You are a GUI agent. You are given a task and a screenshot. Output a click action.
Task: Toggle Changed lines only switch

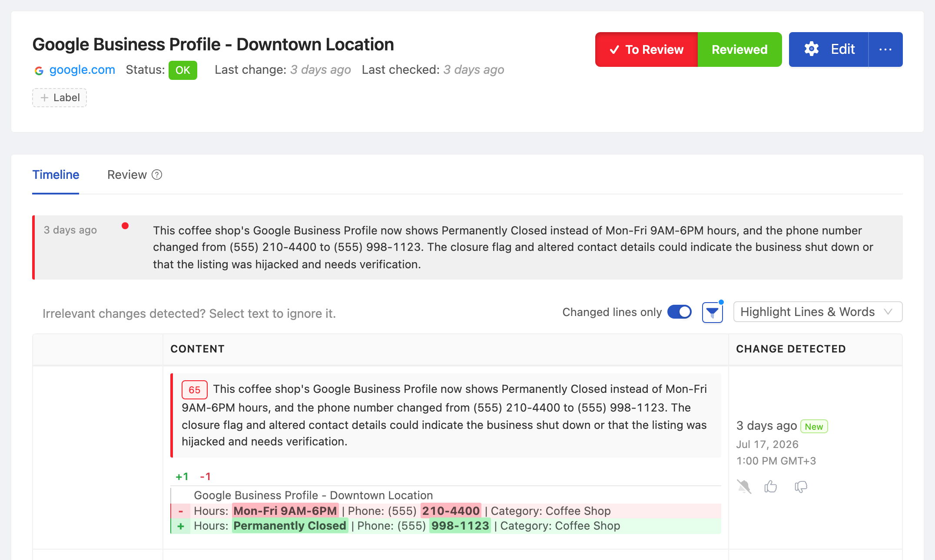pos(680,312)
